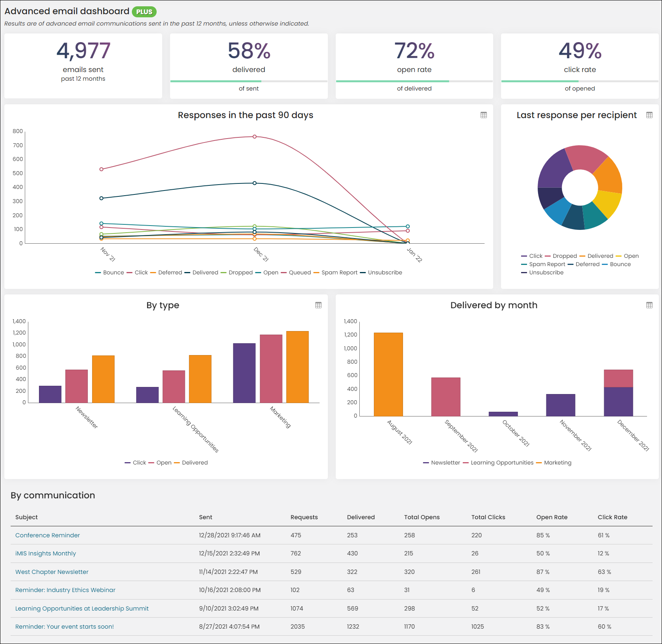Open West Chapter Newsletter link
662x644 pixels.
pyautogui.click(x=52, y=572)
